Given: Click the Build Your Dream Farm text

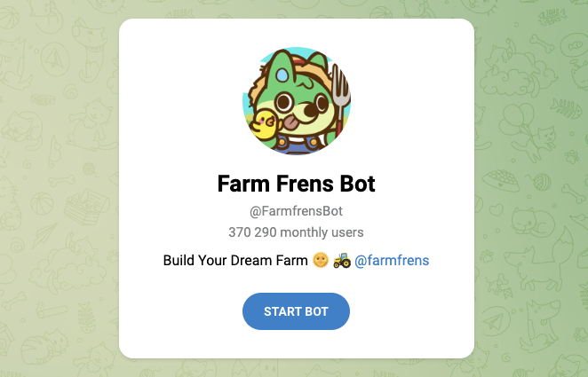Looking at the screenshot, I should 235,260.
